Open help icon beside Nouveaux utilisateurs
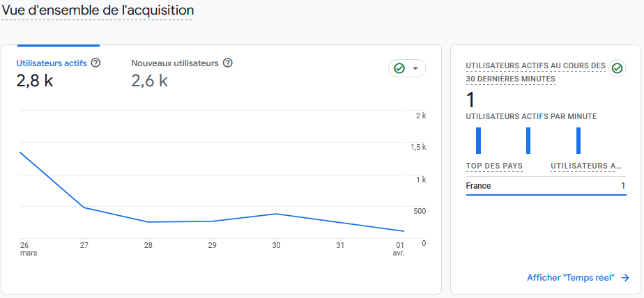Viewport: 644px width, 298px height. (227, 63)
